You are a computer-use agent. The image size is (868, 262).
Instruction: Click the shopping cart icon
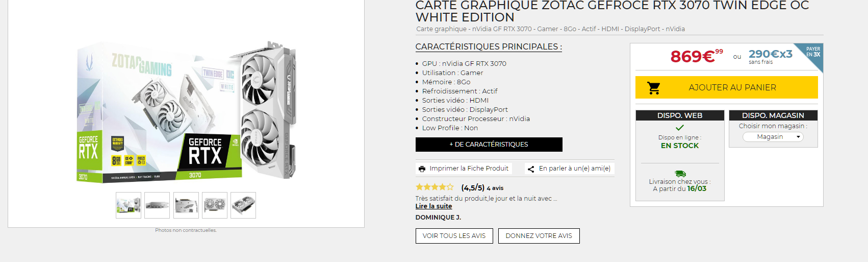tap(654, 88)
